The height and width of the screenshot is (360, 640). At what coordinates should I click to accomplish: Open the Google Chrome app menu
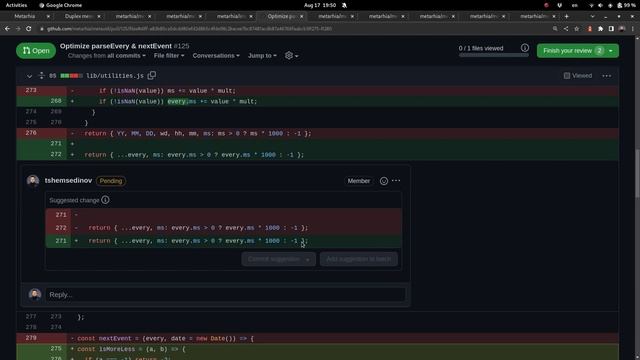[60, 5]
